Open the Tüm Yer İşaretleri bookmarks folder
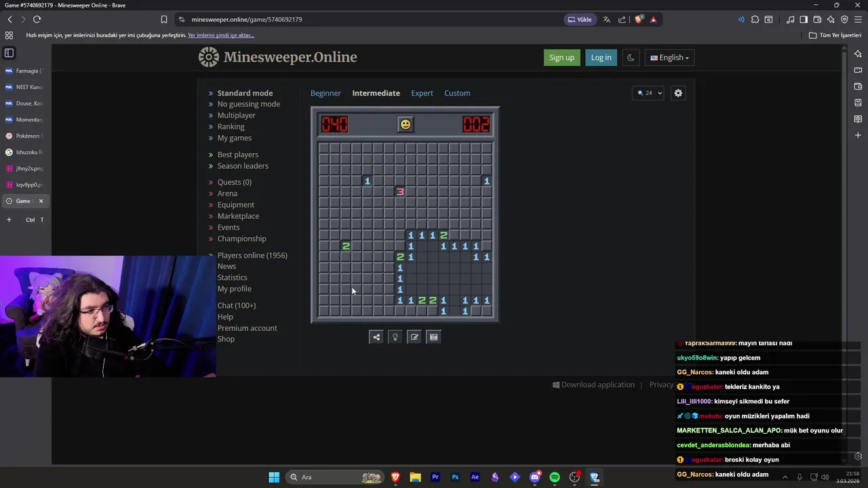This screenshot has height=488, width=868. point(835,35)
